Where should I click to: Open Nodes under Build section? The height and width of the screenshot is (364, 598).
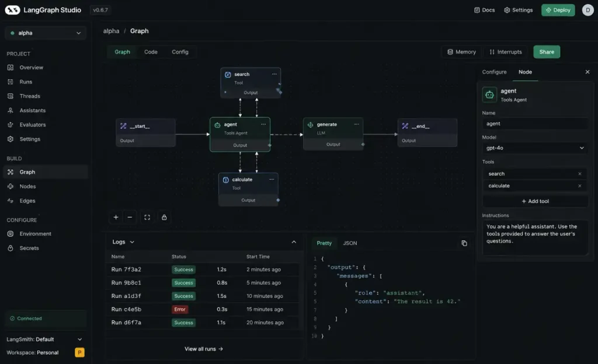tap(27, 186)
